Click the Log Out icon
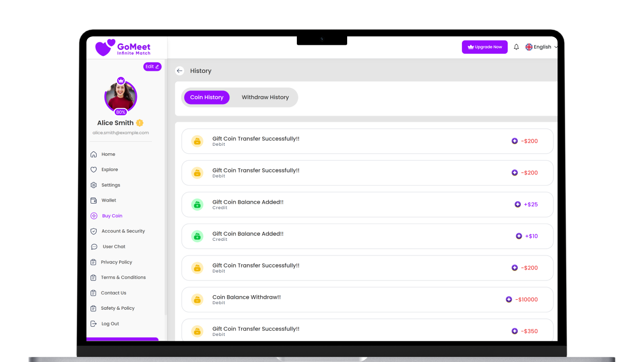 click(x=94, y=324)
